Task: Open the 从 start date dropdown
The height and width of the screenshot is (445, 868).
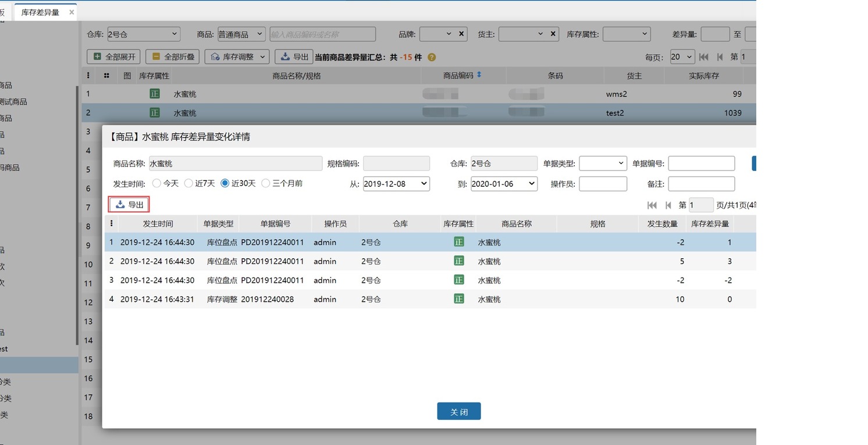Action: click(396, 184)
